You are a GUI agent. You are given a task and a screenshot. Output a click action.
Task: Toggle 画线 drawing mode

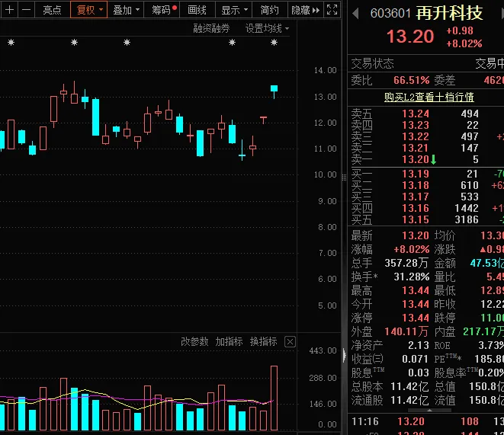197,10
